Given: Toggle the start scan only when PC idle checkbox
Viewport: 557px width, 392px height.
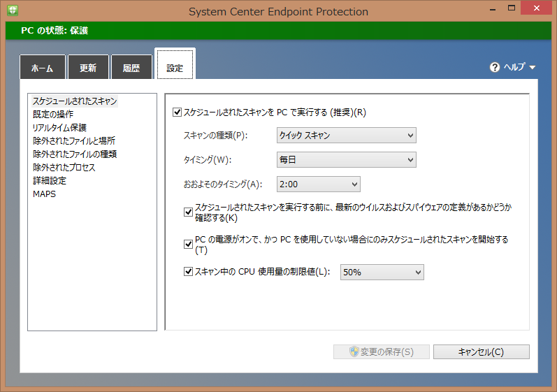Looking at the screenshot, I should click(188, 245).
